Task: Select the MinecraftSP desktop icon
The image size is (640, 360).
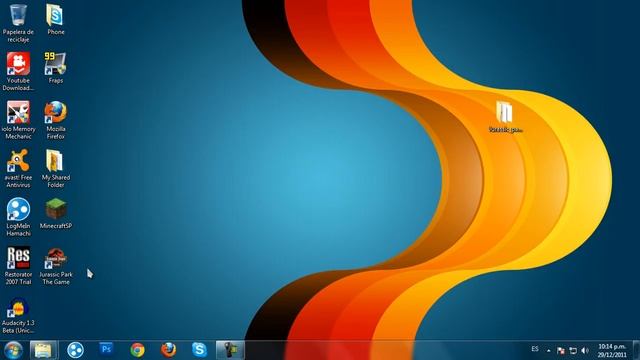Action: (x=56, y=213)
